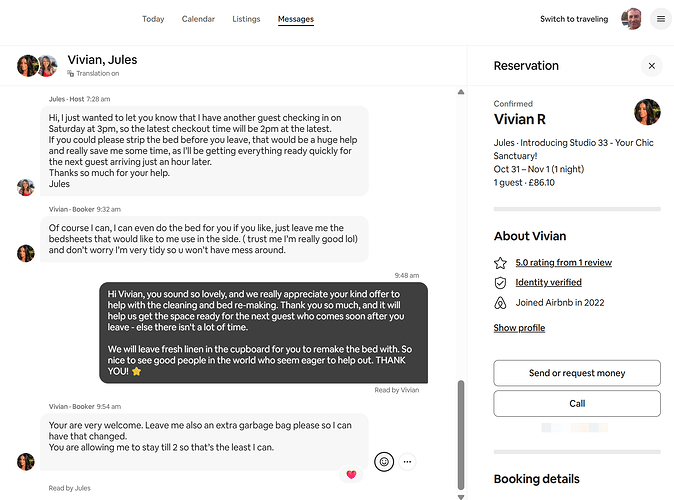674x500 pixels.
Task: Go to the Today tab
Action: pyautogui.click(x=153, y=19)
